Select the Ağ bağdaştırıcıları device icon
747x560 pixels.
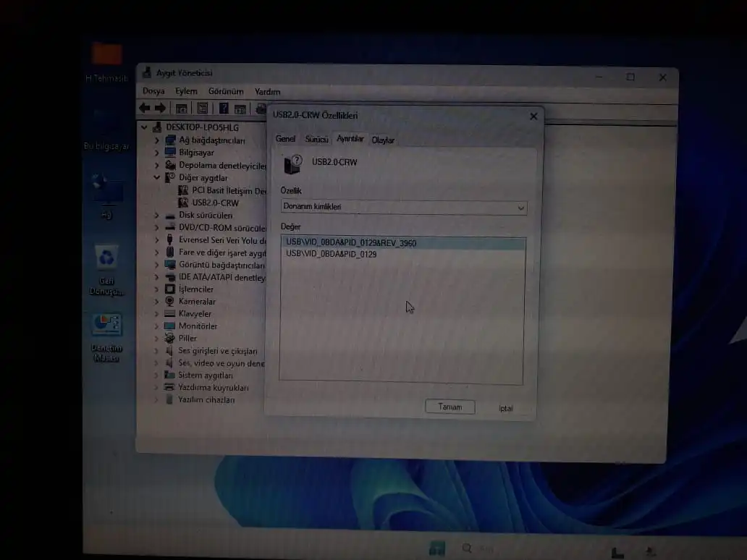[x=170, y=140]
